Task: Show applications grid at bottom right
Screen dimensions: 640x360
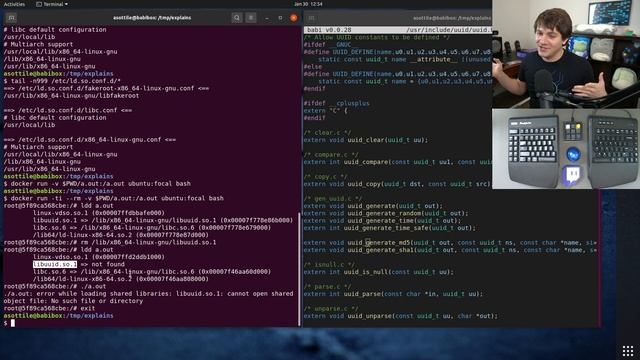Action: (628, 350)
